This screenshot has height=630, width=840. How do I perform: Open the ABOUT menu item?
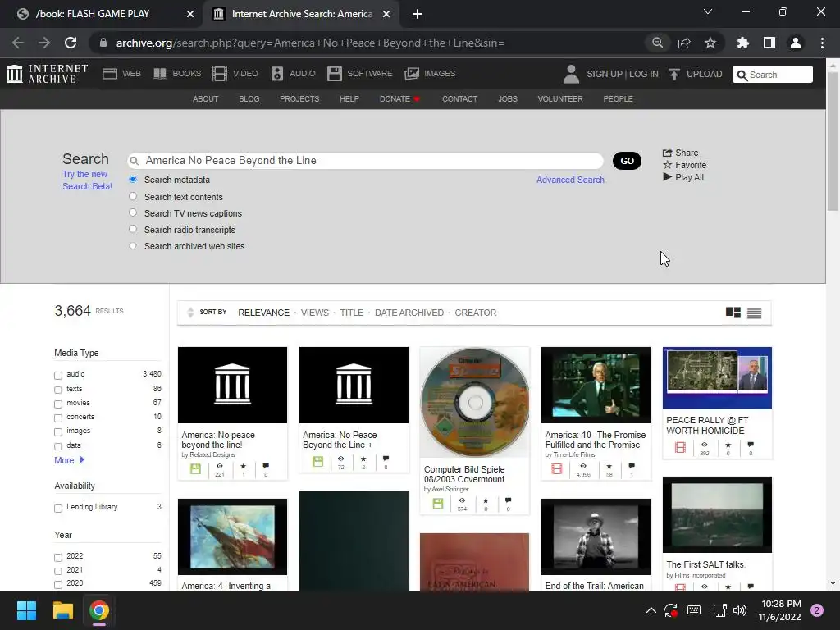point(206,99)
